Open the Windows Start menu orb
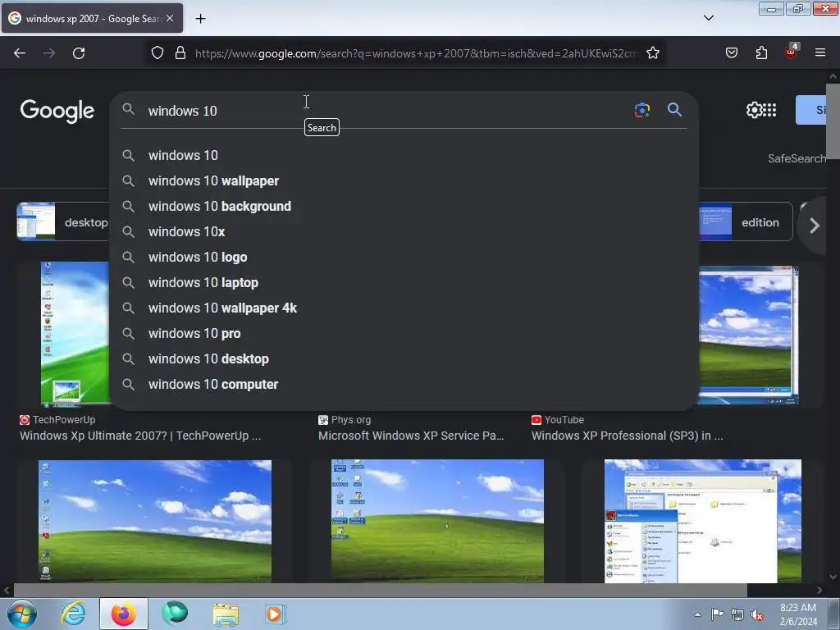 [22, 614]
